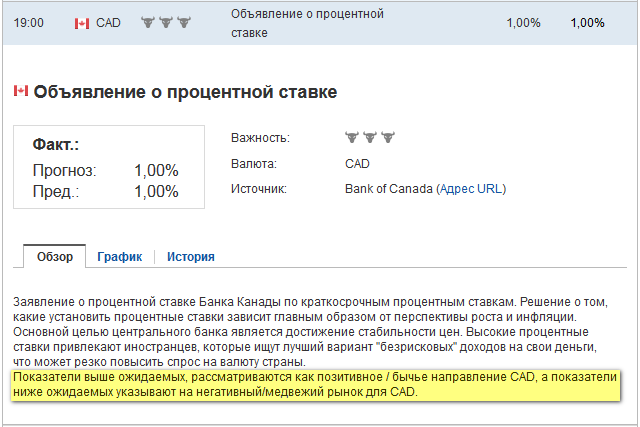Click the Bank of Canada source name
The height and width of the screenshot is (427, 640).
pos(389,189)
